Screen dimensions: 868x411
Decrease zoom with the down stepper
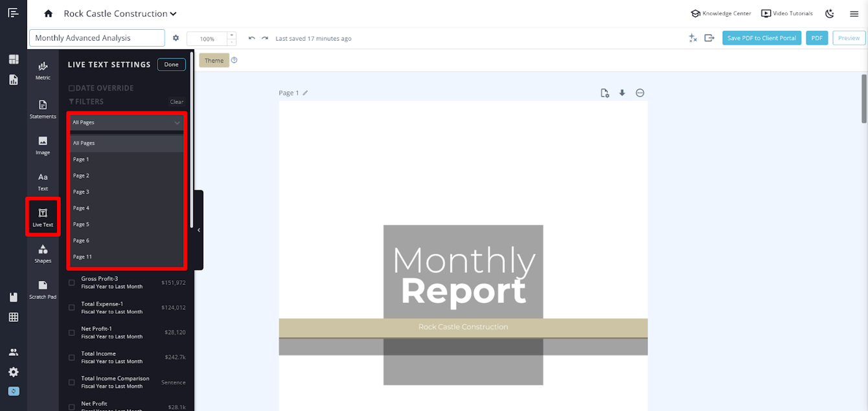(232, 42)
